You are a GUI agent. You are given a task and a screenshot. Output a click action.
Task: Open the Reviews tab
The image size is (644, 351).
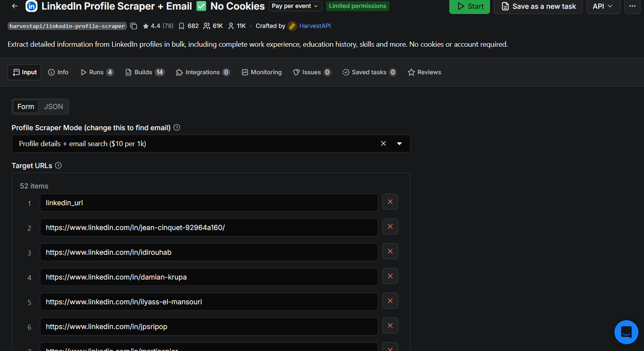(x=425, y=72)
